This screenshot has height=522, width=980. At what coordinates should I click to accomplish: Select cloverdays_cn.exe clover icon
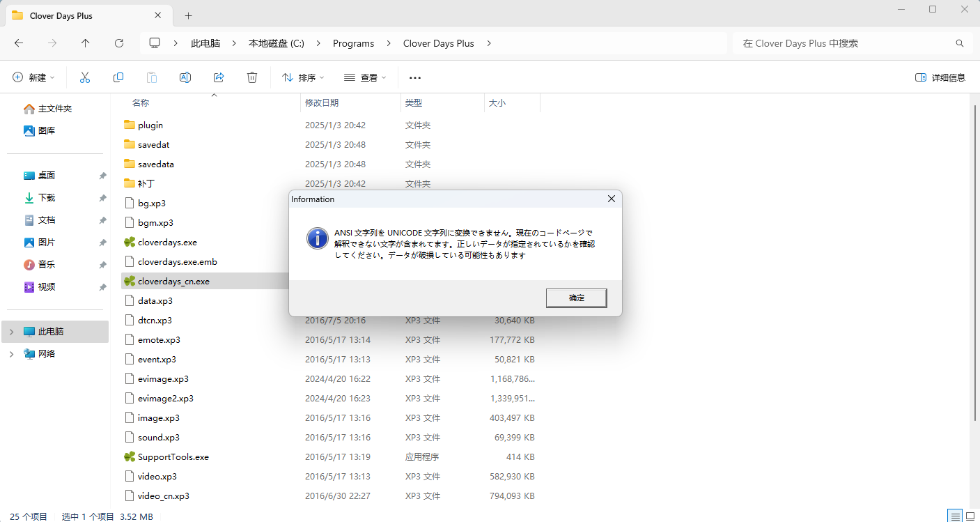129,282
